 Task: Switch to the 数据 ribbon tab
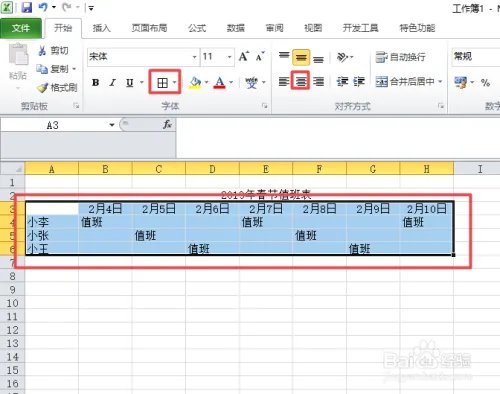(x=236, y=28)
